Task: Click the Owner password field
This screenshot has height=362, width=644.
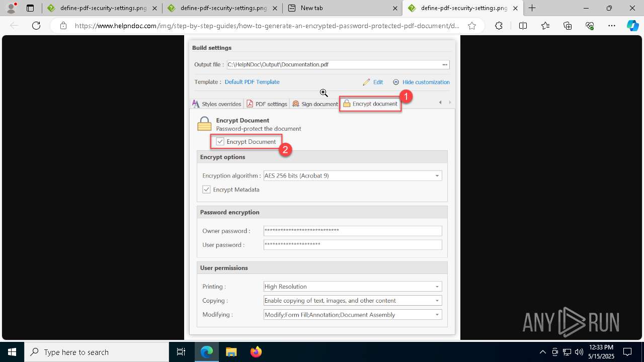Action: pos(353,231)
